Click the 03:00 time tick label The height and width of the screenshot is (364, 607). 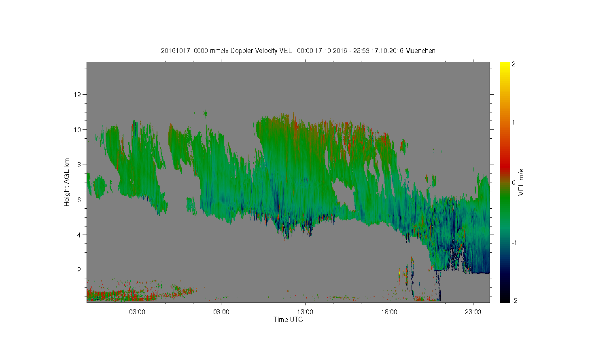pyautogui.click(x=137, y=312)
